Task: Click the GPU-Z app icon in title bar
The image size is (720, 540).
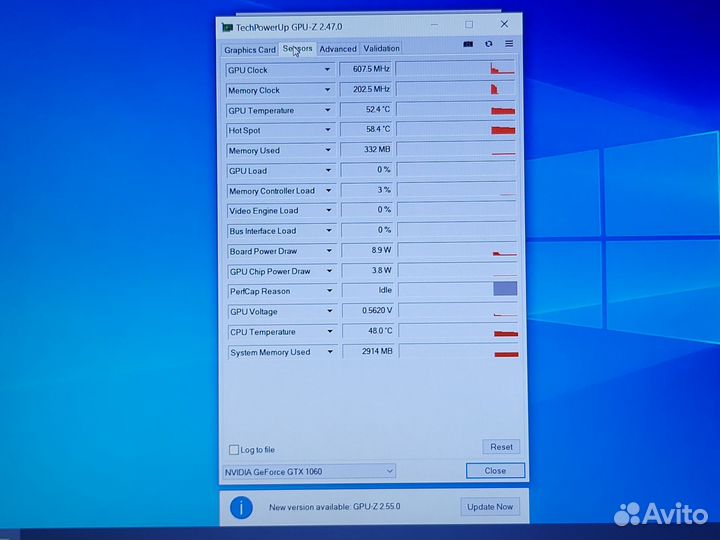Action: 227,26
